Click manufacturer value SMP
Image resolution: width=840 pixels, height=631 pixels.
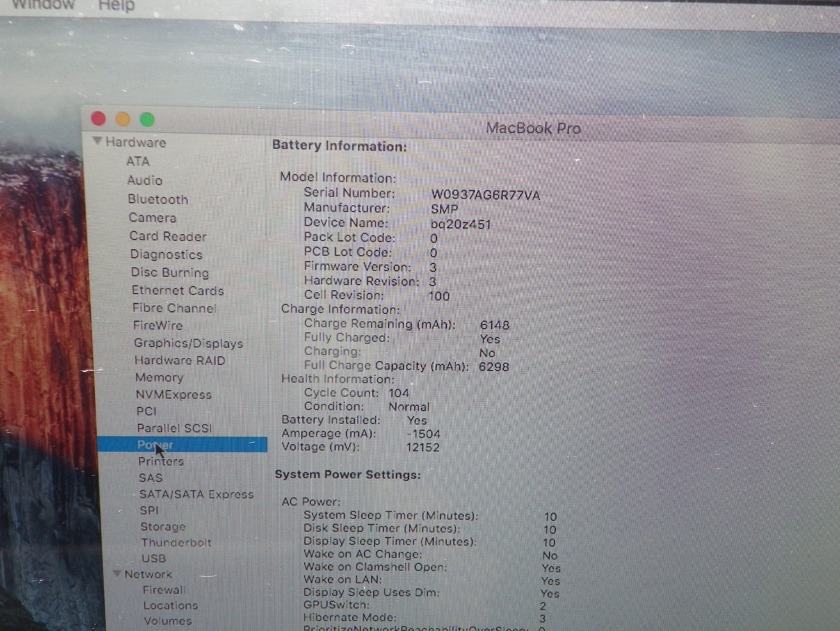(x=445, y=209)
